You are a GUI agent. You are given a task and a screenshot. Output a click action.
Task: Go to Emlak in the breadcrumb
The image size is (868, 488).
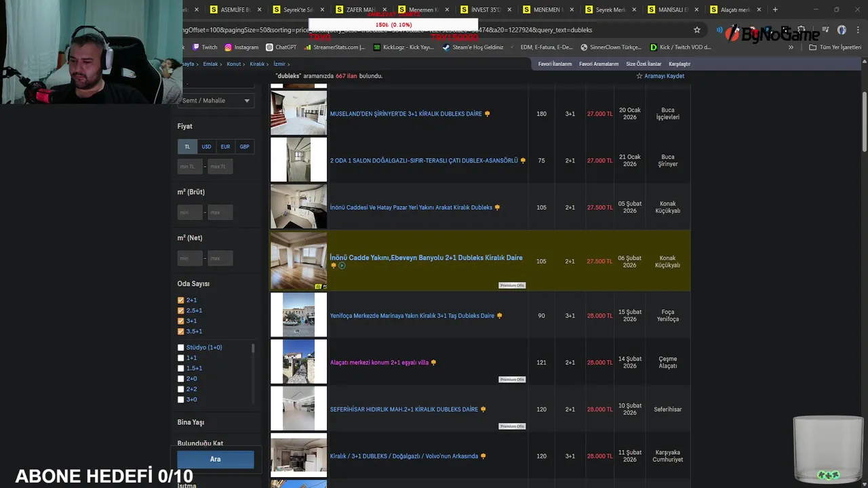(210, 64)
